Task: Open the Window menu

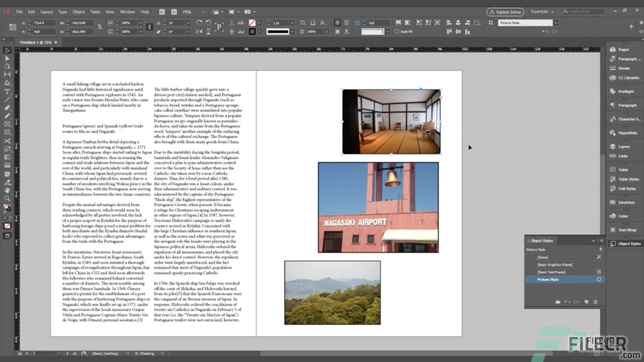Action: coord(127,12)
